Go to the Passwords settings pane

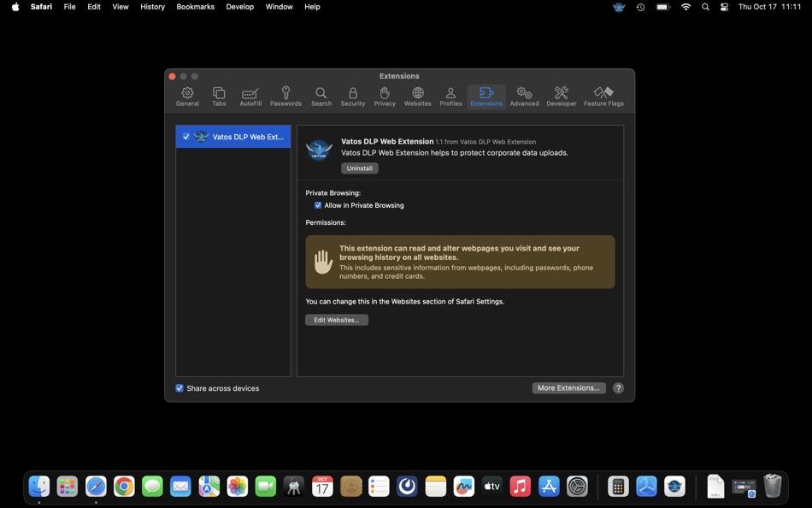tap(285, 97)
